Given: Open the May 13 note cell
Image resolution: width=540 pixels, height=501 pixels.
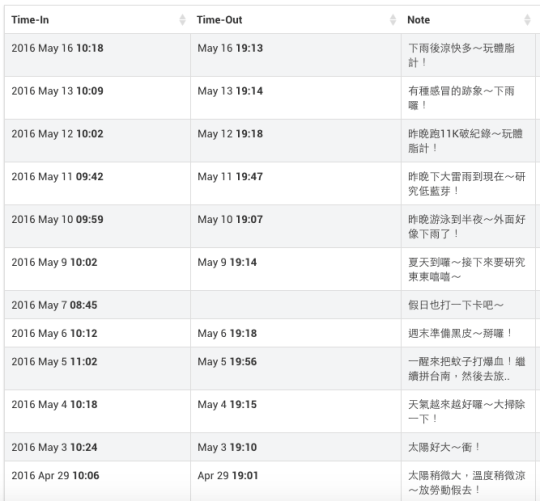Looking at the screenshot, I should click(x=468, y=98).
